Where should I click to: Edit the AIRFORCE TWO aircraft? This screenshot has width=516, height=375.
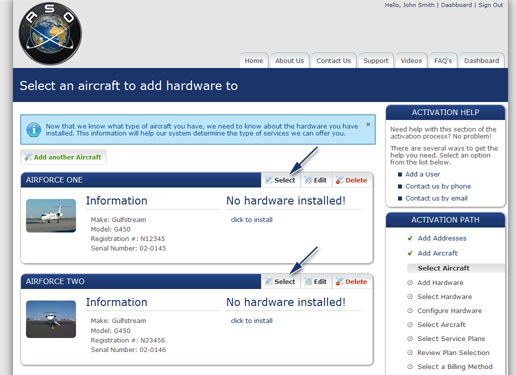316,282
